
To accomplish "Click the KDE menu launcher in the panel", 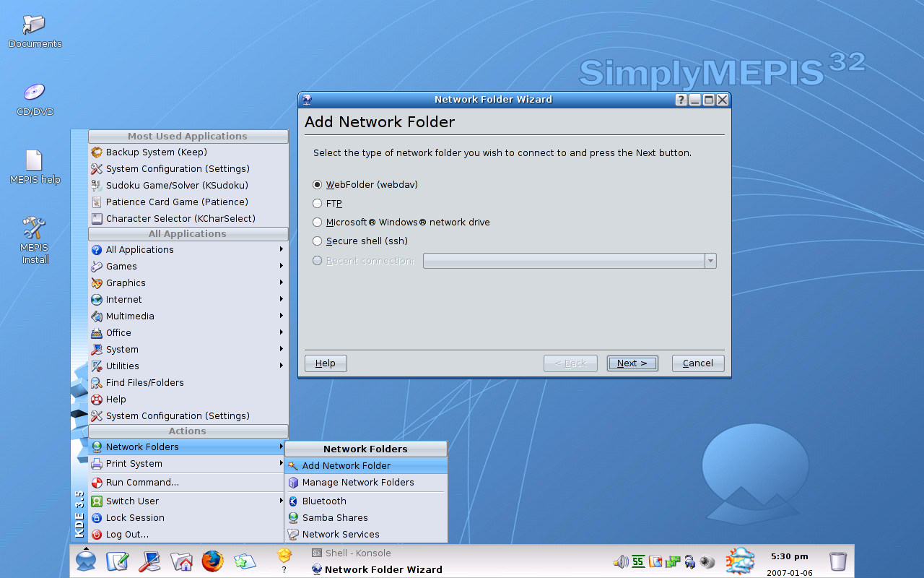I will point(86,560).
